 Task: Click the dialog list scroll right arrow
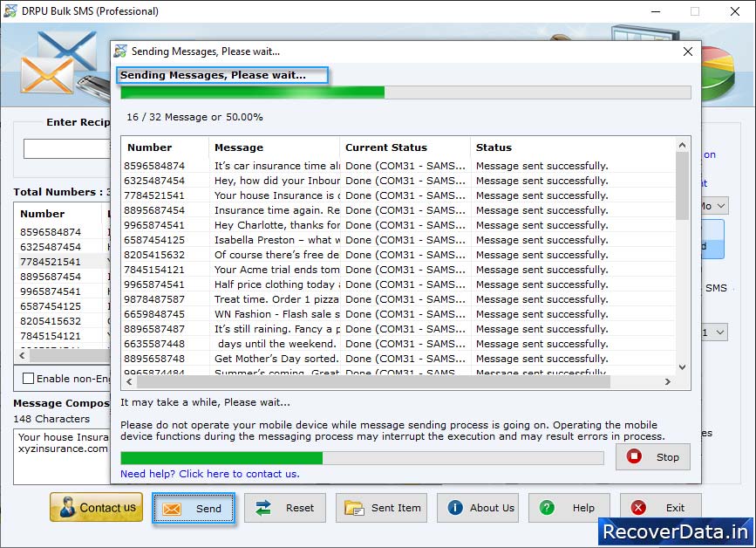668,381
